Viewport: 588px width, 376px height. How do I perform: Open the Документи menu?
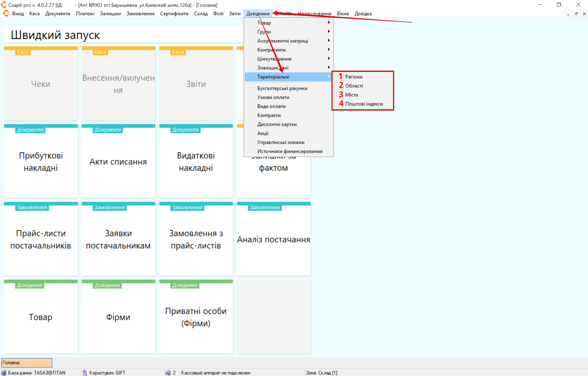coord(57,14)
